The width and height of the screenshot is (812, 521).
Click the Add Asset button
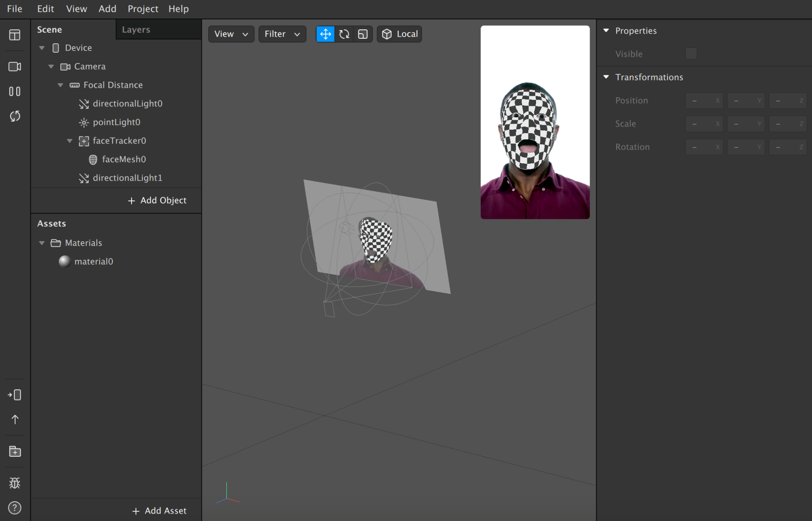(x=159, y=510)
